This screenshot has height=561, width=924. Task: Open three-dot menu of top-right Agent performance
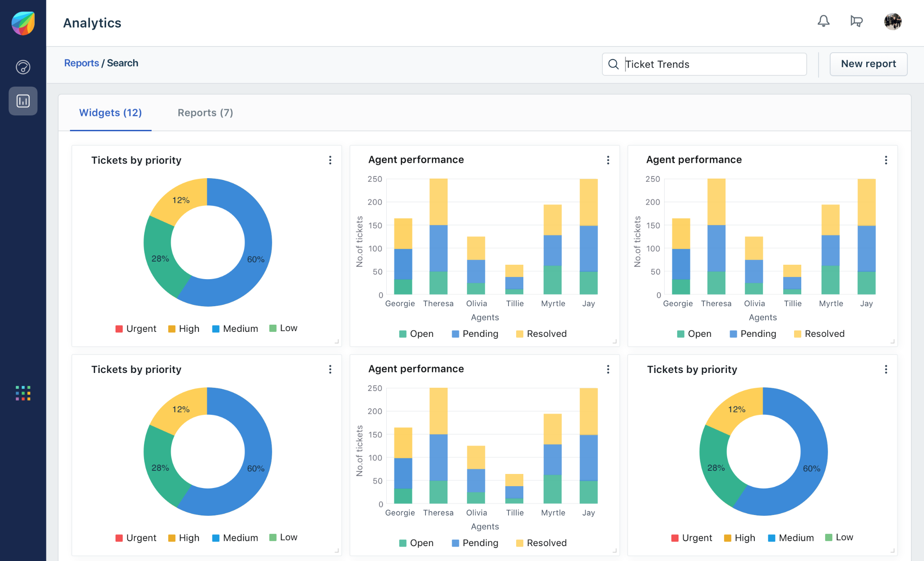click(x=886, y=160)
